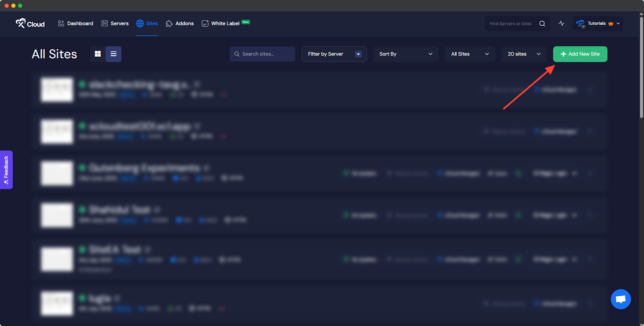Open the Sort By dropdown
644x326 pixels.
point(406,54)
